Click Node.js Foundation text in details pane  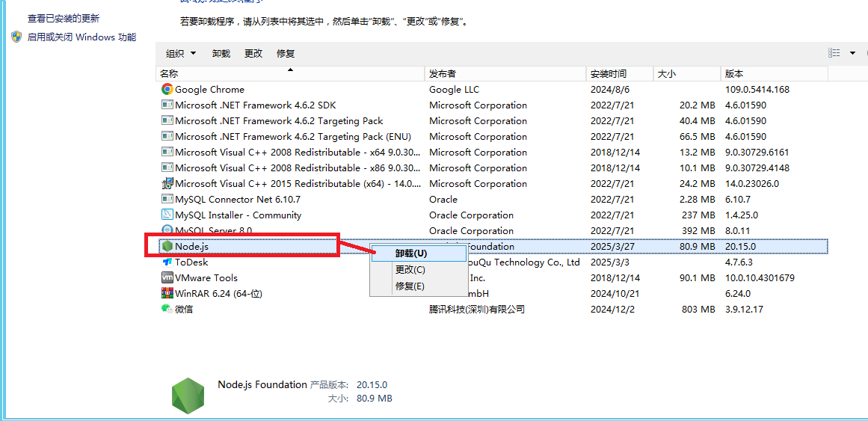(x=262, y=384)
